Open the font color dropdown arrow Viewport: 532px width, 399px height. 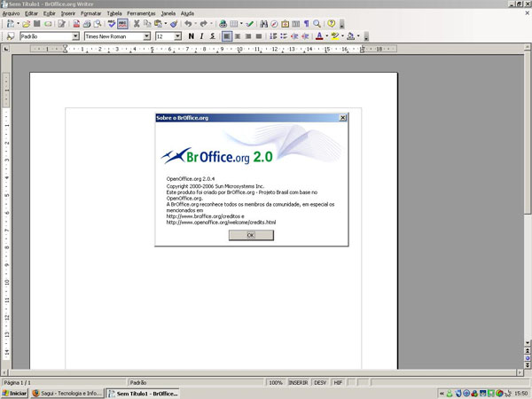point(327,36)
